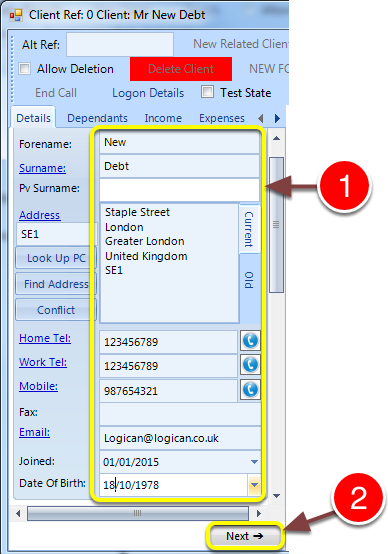
Task: Click the Mobile phone dial icon
Action: click(250, 389)
